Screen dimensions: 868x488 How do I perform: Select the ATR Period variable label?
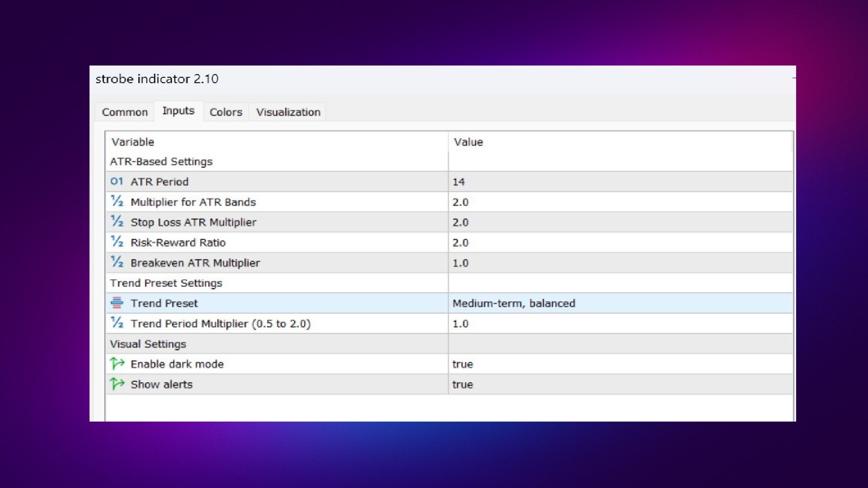160,182
